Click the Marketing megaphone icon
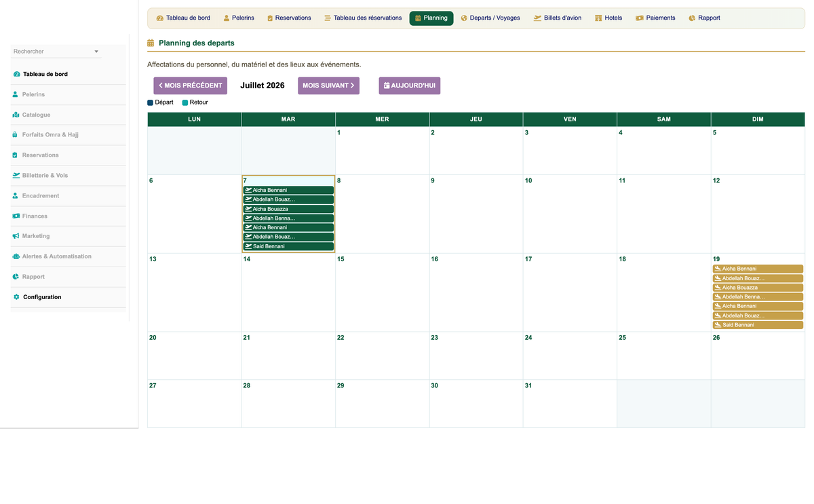Image resolution: width=814 pixels, height=504 pixels. point(16,236)
